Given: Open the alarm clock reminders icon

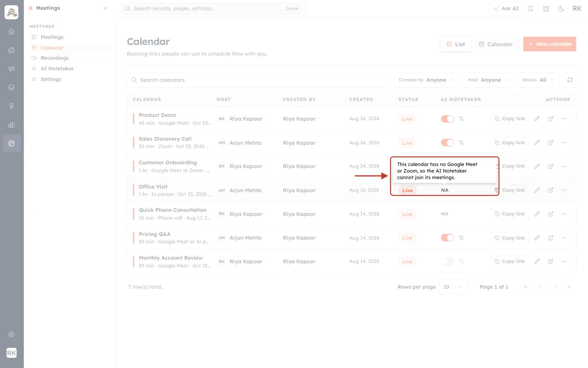Looking at the screenshot, I should (x=546, y=9).
